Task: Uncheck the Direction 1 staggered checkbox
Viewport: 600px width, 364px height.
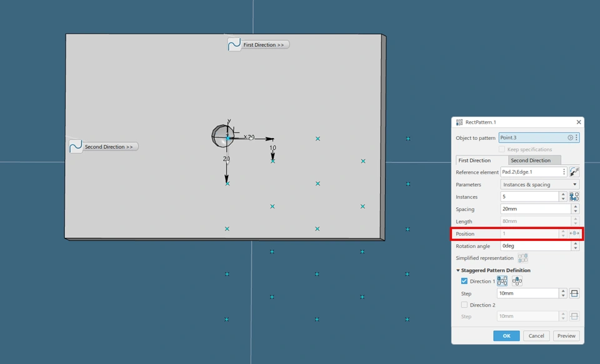Action: 464,282
